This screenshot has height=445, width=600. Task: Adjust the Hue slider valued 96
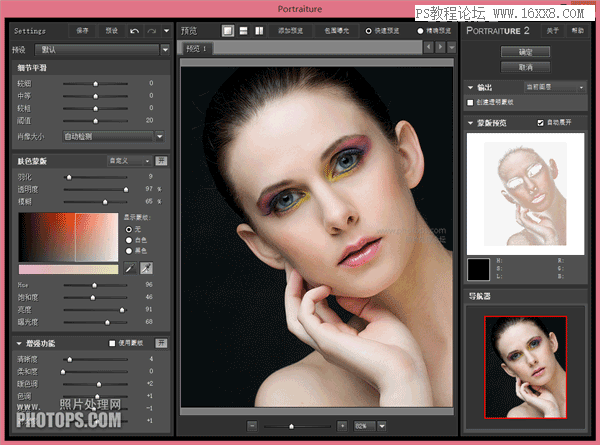coord(95,285)
